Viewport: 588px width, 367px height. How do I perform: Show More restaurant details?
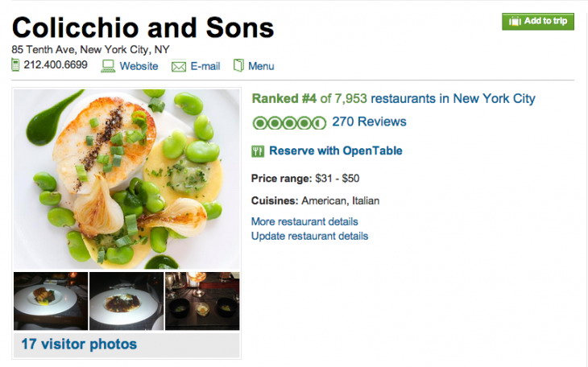pyautogui.click(x=304, y=221)
